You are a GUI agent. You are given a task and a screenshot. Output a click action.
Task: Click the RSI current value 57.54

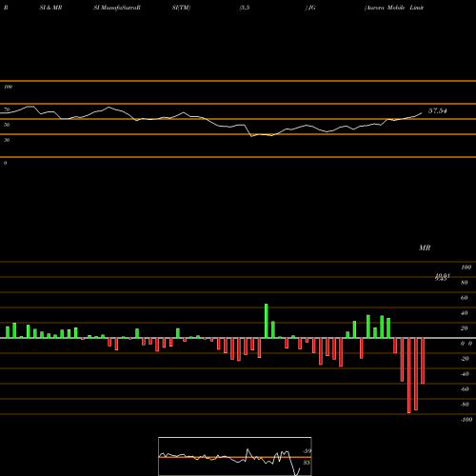pyautogui.click(x=438, y=110)
